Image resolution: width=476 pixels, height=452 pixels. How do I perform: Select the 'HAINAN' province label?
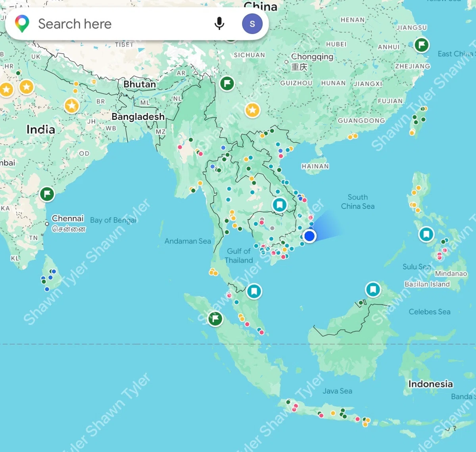pyautogui.click(x=315, y=166)
